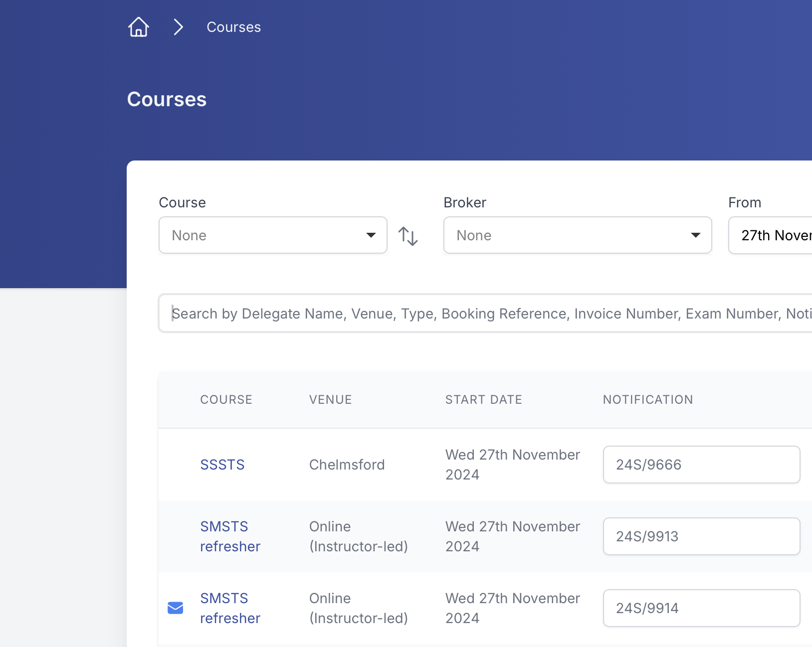Open the From date picker field
The image size is (812, 647).
(x=771, y=235)
